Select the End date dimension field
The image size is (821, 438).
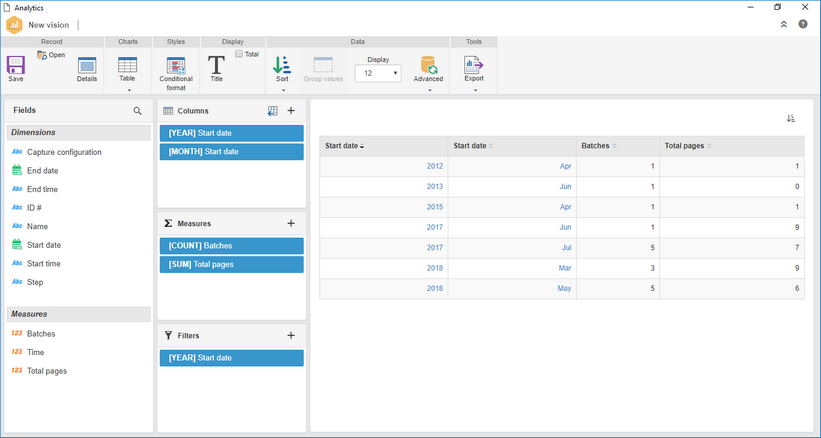[x=42, y=171]
